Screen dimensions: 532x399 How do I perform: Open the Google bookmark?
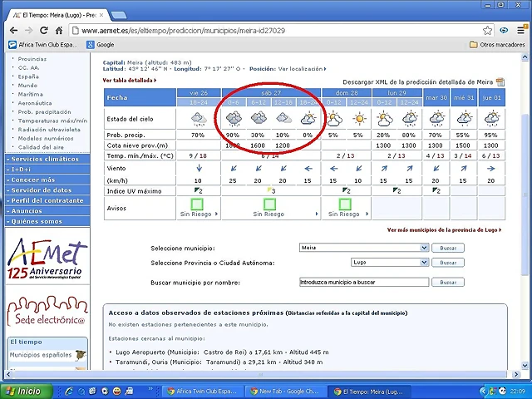(x=101, y=45)
